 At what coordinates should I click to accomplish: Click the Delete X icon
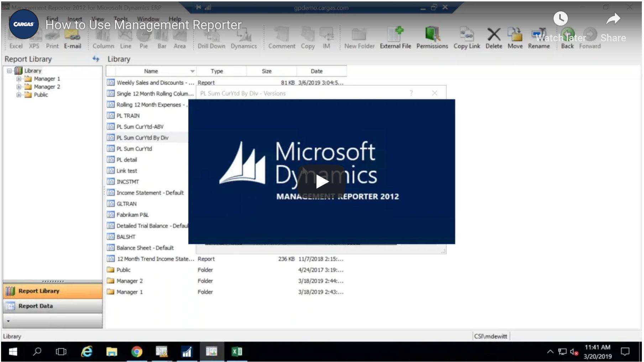coord(494,38)
